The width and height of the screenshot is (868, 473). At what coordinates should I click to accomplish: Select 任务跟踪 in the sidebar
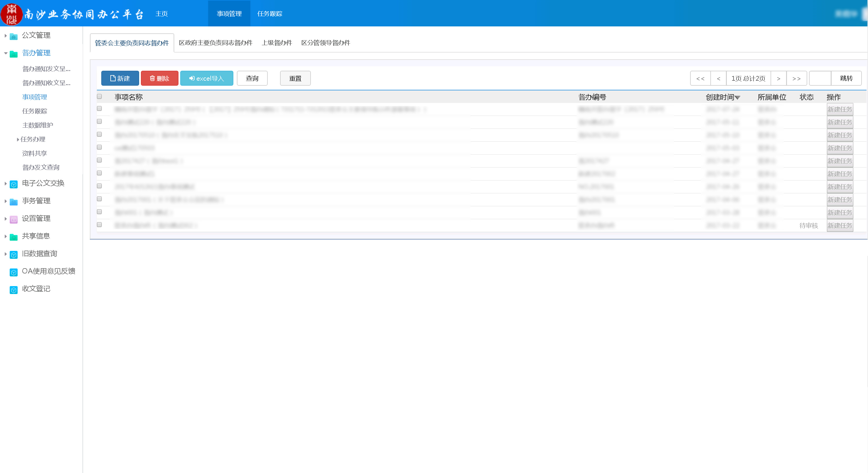click(x=35, y=111)
